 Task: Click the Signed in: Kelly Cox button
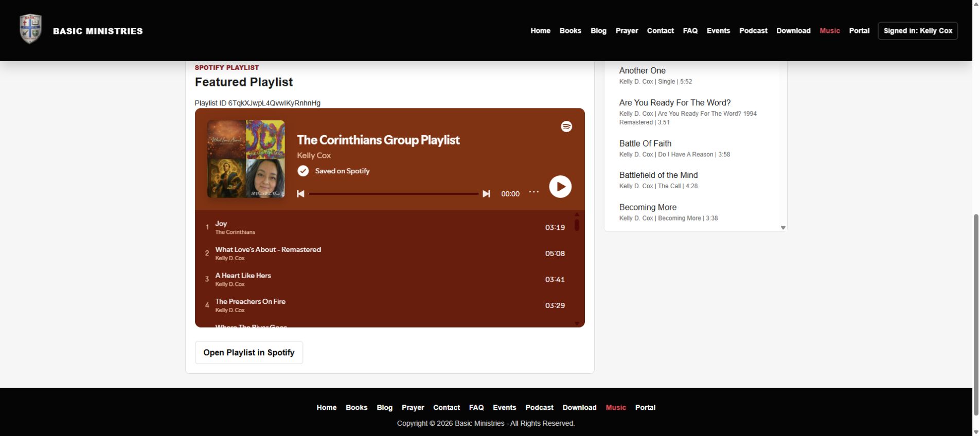(918, 31)
